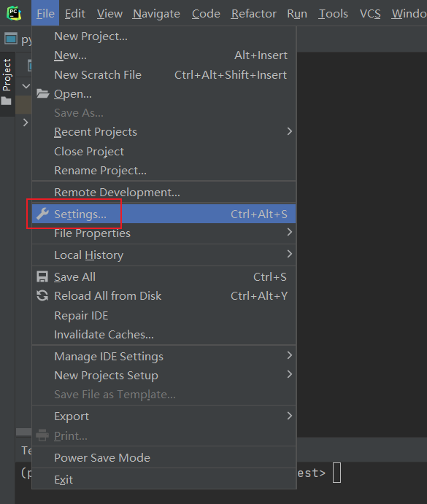Viewport: 427px width, 504px height.
Task: Click the printer icon beside Print
Action: [x=42, y=435]
